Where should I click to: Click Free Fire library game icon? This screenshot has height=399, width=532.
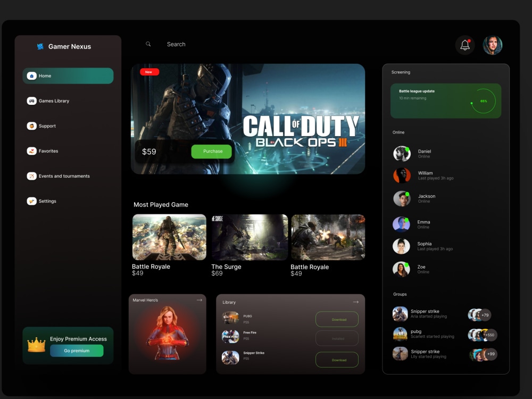click(x=230, y=336)
